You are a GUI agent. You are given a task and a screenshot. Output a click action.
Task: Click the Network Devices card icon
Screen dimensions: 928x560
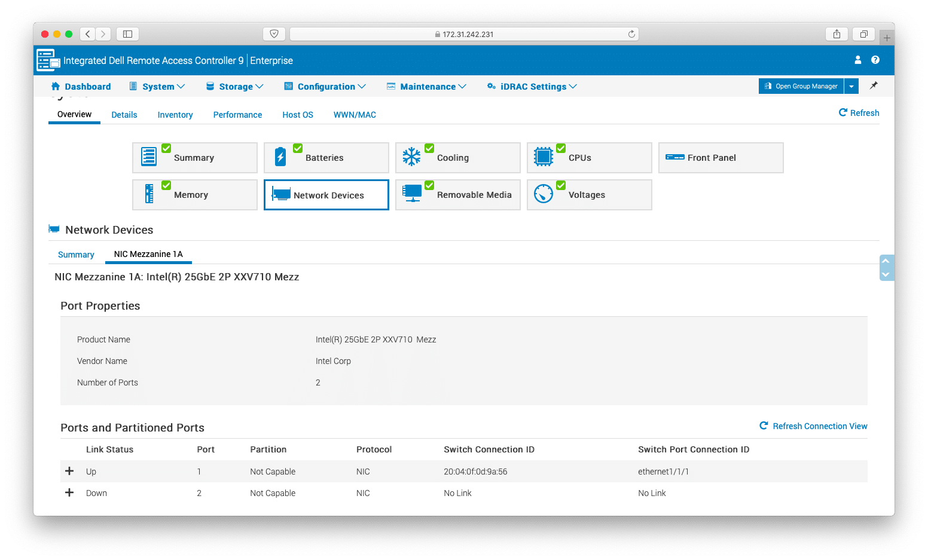pyautogui.click(x=281, y=194)
